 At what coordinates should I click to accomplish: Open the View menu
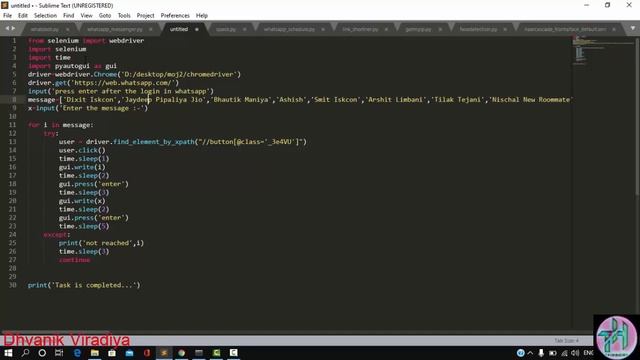[x=86, y=16]
